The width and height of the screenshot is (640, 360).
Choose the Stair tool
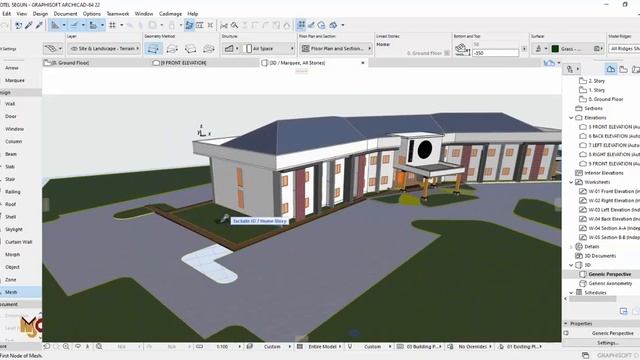10,179
